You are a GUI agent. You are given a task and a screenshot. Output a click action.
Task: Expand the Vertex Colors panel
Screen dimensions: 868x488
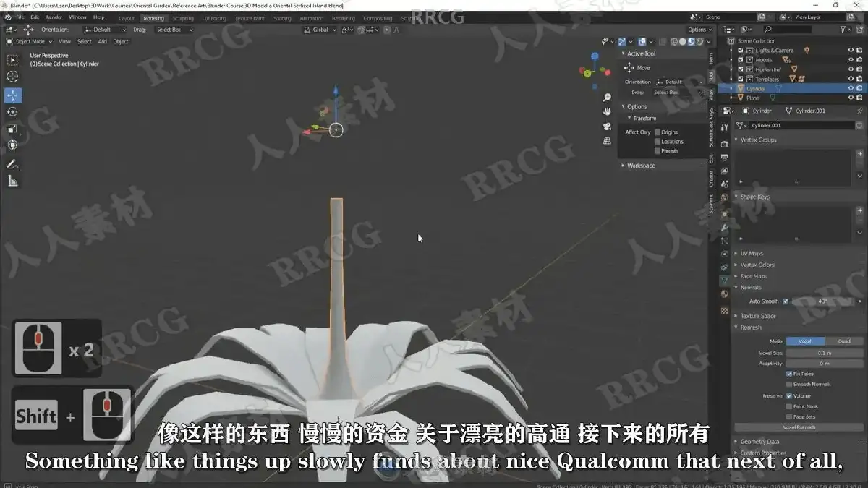pyautogui.click(x=757, y=265)
